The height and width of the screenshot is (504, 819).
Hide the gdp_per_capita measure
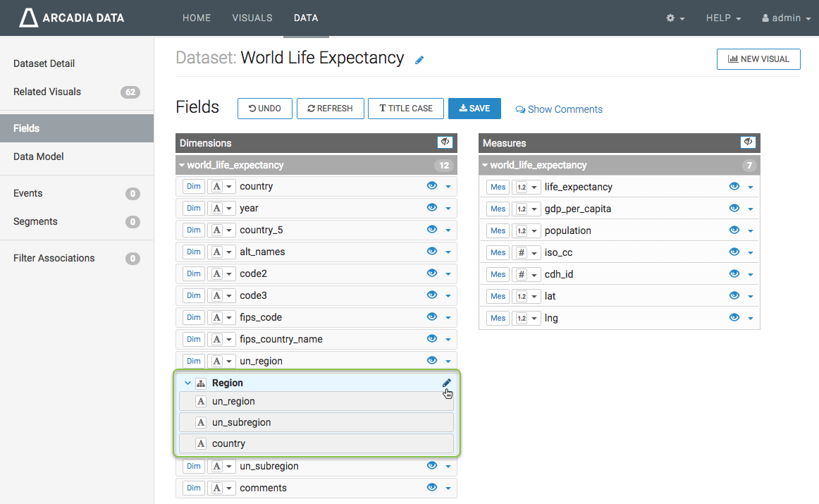pyautogui.click(x=734, y=209)
